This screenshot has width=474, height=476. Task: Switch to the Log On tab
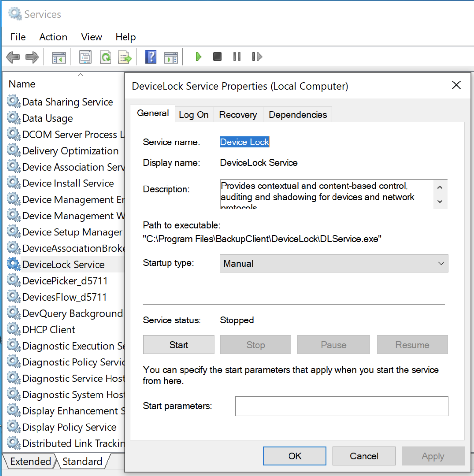click(194, 115)
